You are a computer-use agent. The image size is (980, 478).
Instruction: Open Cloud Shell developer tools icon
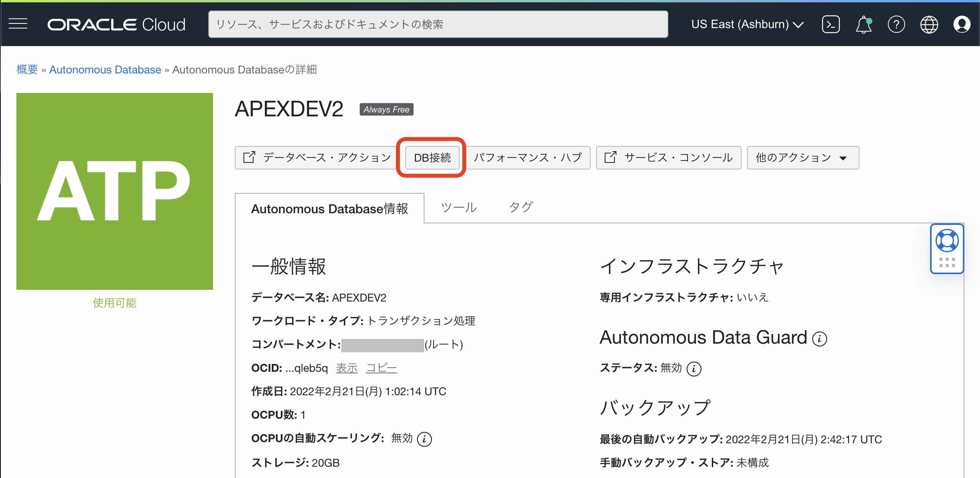[831, 25]
